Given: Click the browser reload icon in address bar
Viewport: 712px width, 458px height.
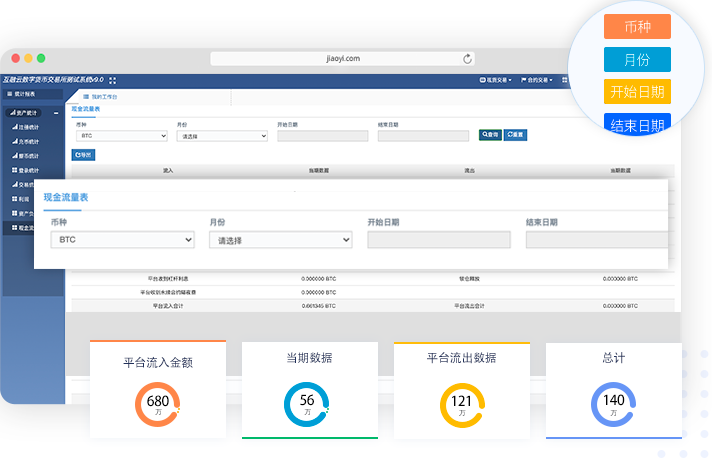Looking at the screenshot, I should [x=467, y=59].
